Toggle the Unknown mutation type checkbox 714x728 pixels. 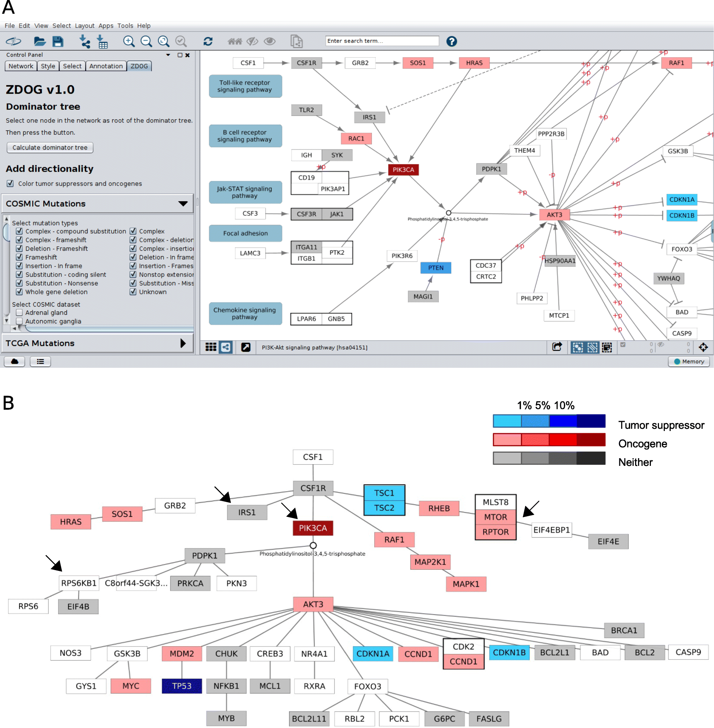(x=133, y=292)
